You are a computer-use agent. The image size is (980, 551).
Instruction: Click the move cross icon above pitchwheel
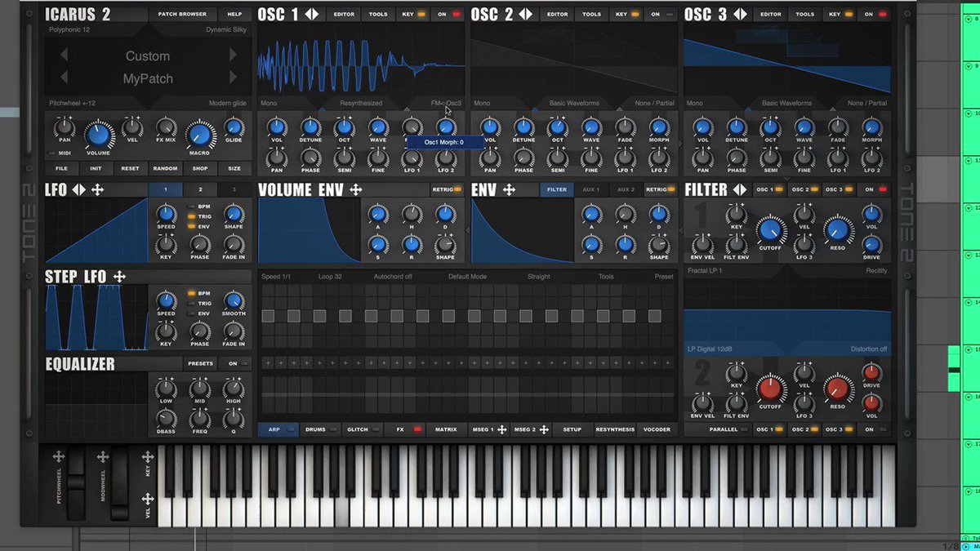(x=58, y=456)
